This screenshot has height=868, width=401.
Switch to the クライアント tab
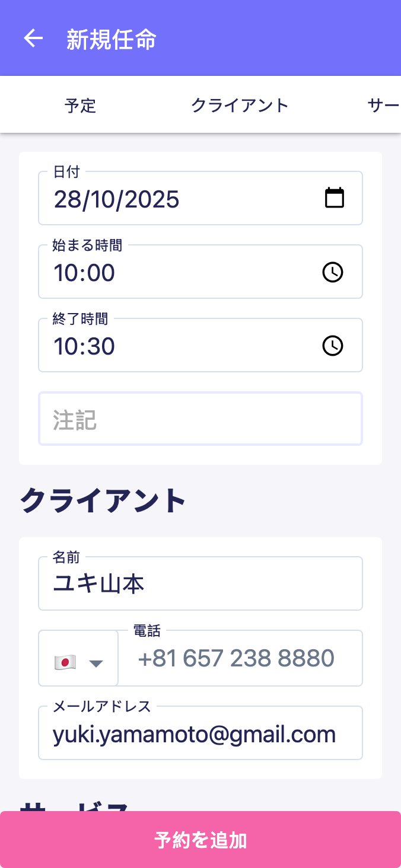click(x=240, y=106)
